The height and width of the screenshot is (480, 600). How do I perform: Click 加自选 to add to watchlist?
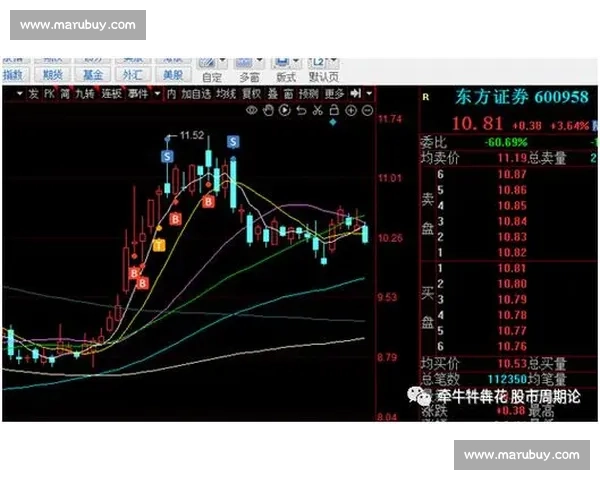tap(196, 93)
